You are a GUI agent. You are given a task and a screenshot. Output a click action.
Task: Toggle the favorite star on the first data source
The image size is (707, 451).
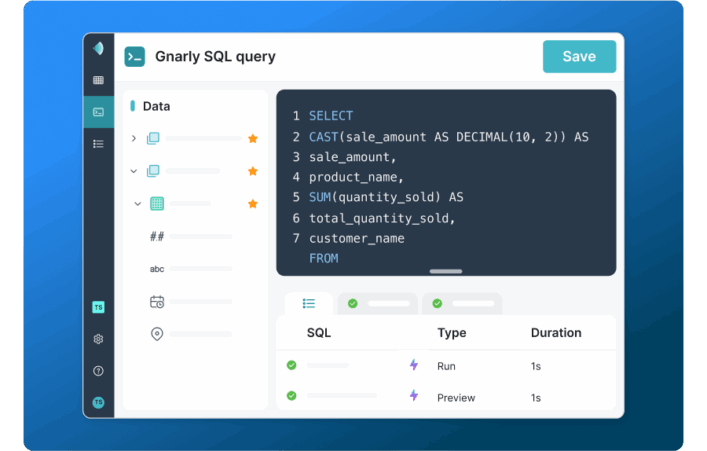[x=253, y=138]
